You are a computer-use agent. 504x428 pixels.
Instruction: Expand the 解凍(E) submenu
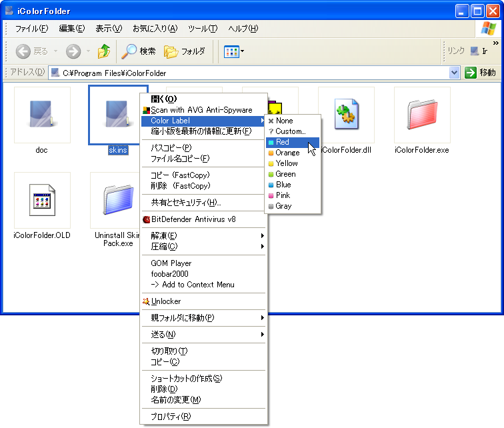coord(203,236)
